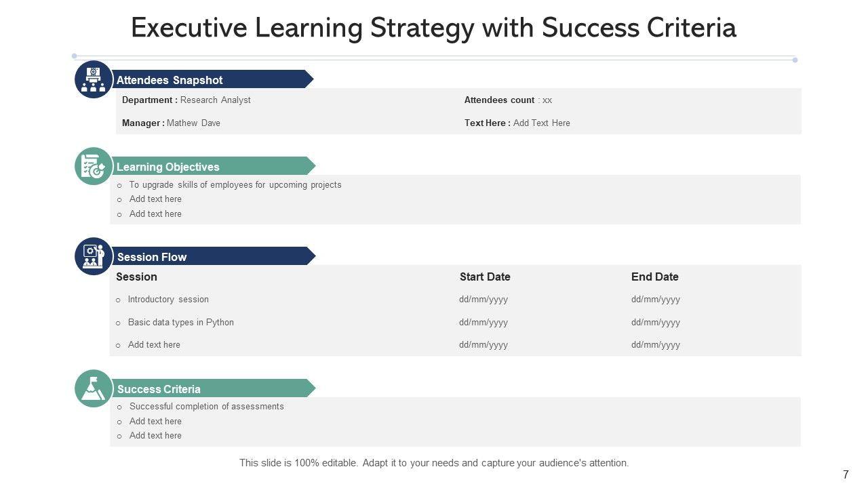This screenshot has height=488, width=868.
Task: Click the Department Research Analyst field
Action: coord(186,100)
